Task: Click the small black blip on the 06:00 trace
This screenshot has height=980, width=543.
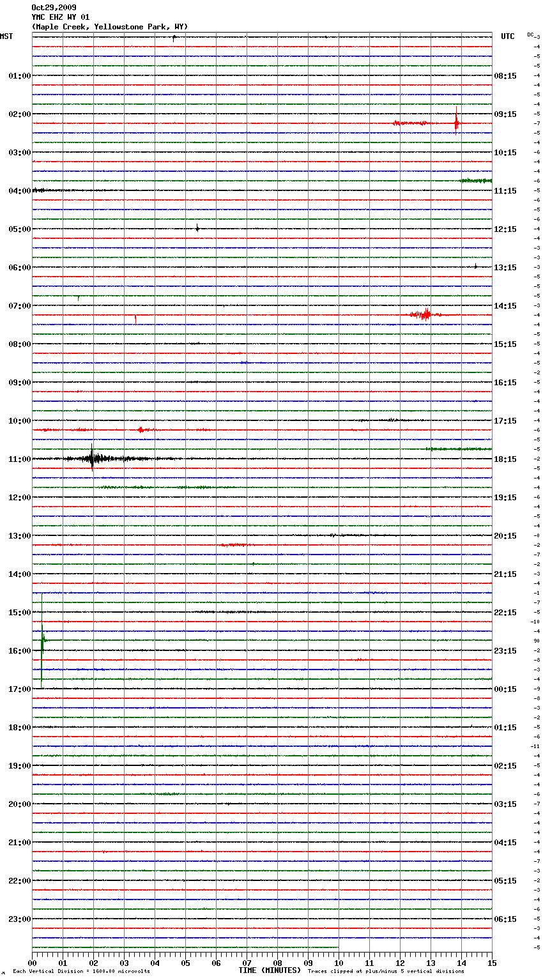Action: pyautogui.click(x=476, y=266)
